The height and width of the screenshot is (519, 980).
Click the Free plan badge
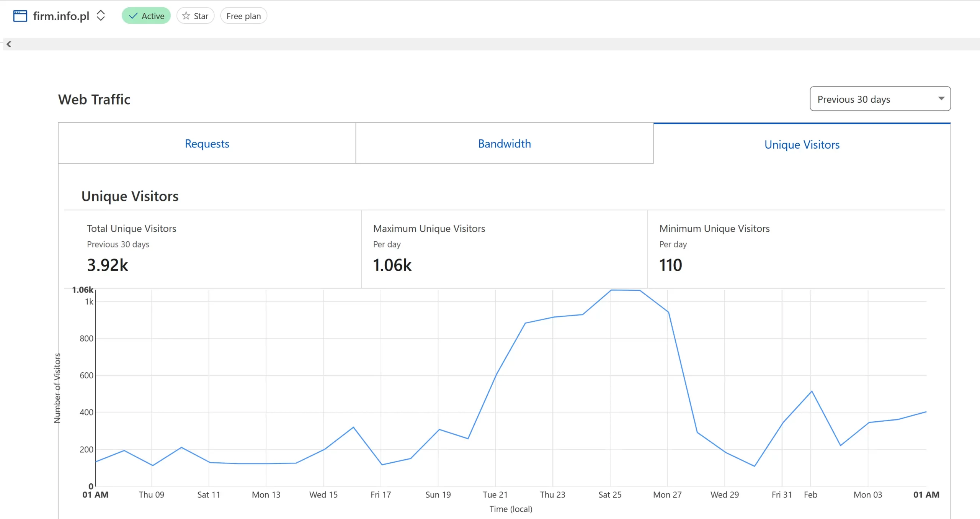(x=243, y=16)
